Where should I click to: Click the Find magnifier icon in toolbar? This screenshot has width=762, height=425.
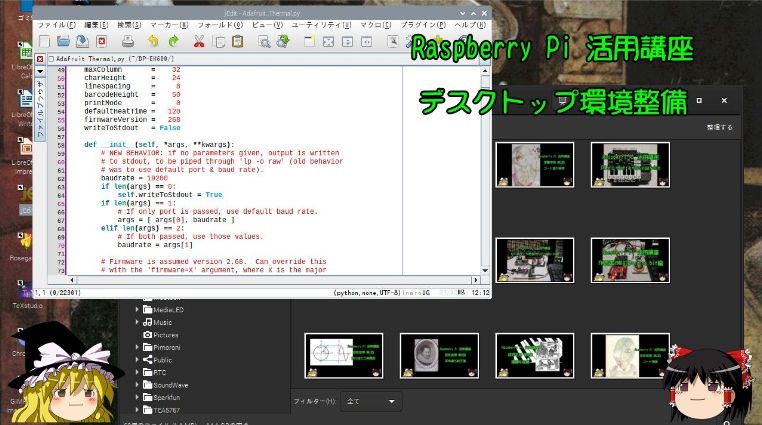tap(264, 42)
